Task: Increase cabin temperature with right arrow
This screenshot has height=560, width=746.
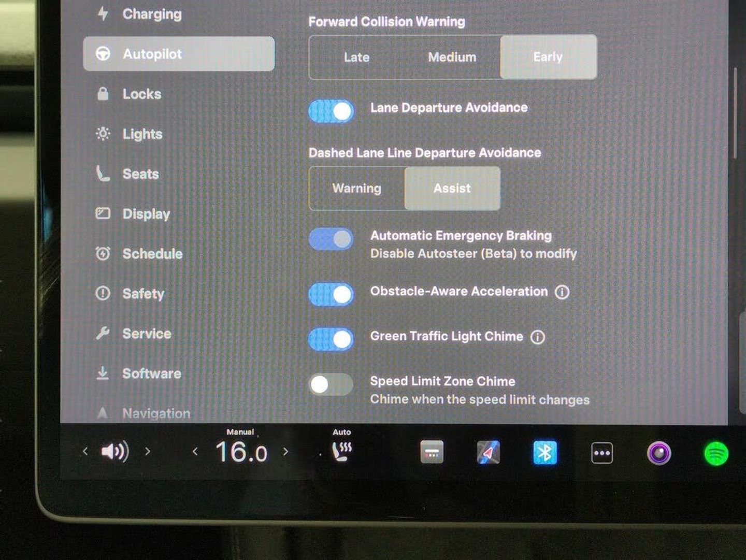Action: [x=285, y=452]
